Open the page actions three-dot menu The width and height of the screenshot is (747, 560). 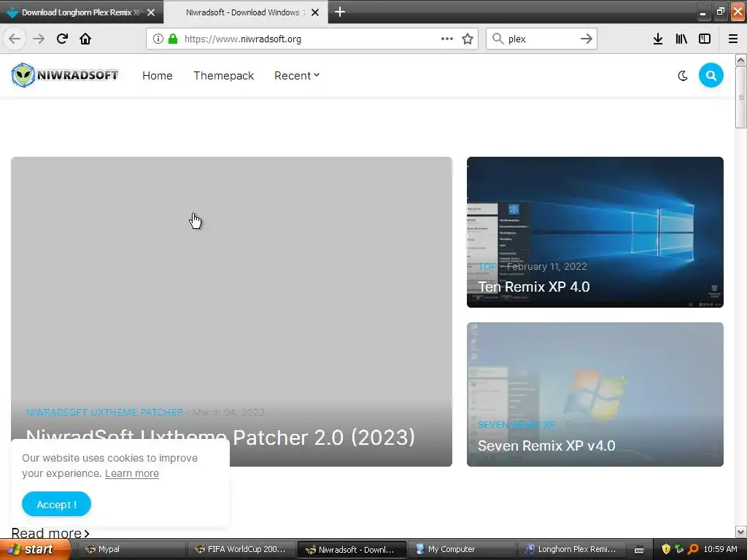447,39
